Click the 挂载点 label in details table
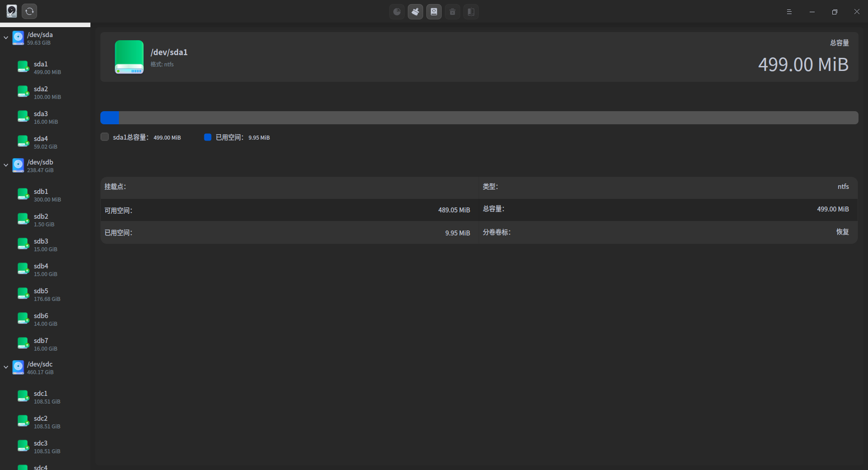 [x=115, y=187]
